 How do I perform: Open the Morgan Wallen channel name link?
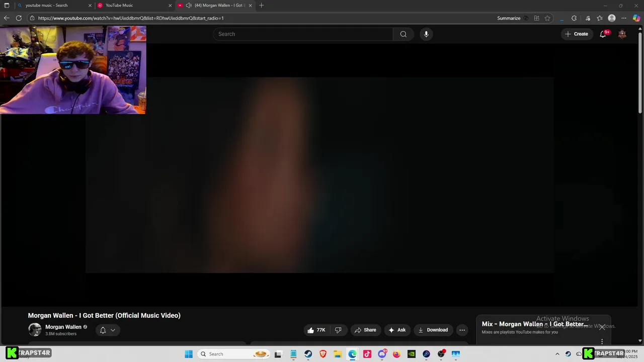(63, 327)
